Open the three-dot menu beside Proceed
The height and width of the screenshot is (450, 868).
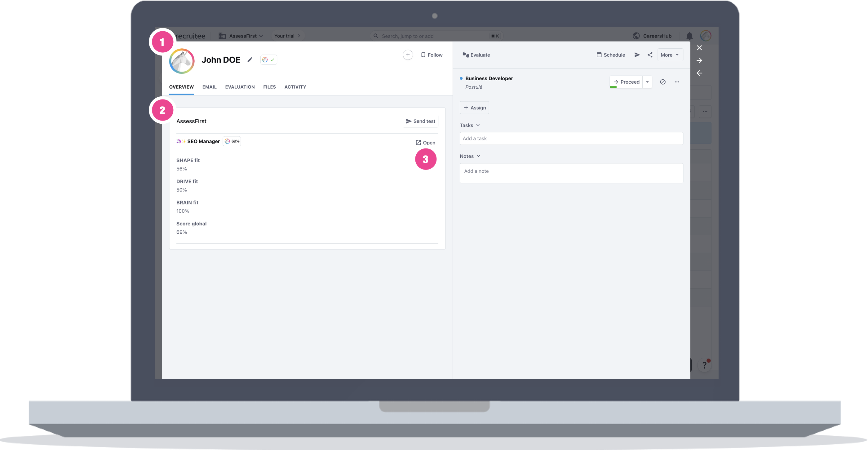(x=677, y=82)
